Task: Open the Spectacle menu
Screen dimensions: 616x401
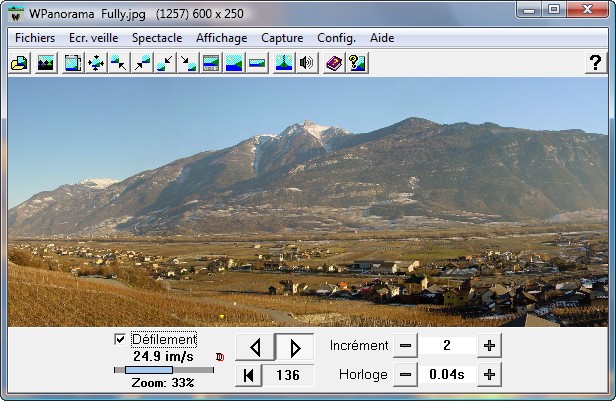Action: (x=157, y=38)
